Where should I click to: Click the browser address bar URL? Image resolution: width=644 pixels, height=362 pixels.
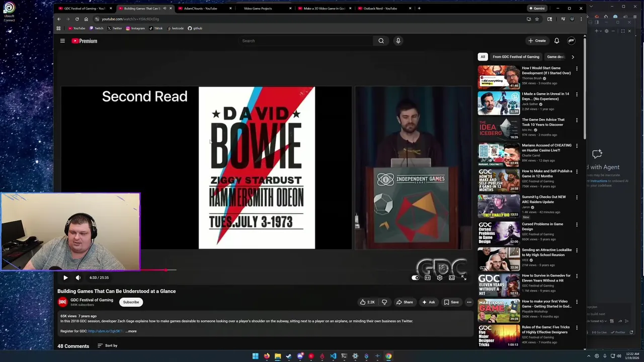[x=130, y=19]
